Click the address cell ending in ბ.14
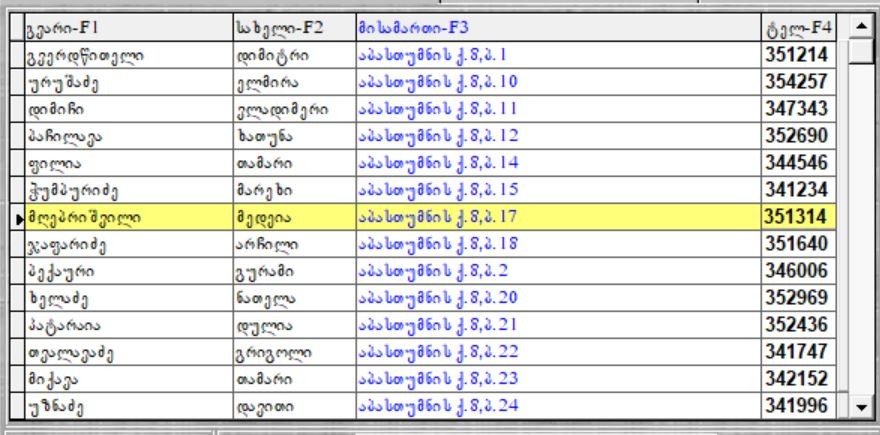Viewport: 880px width, 435px height. pos(558,163)
